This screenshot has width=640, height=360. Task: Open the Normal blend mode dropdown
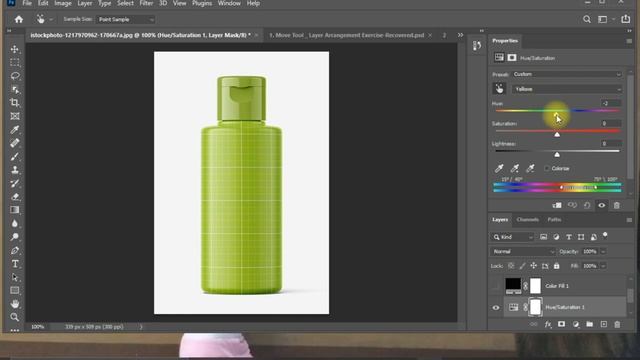(522, 251)
